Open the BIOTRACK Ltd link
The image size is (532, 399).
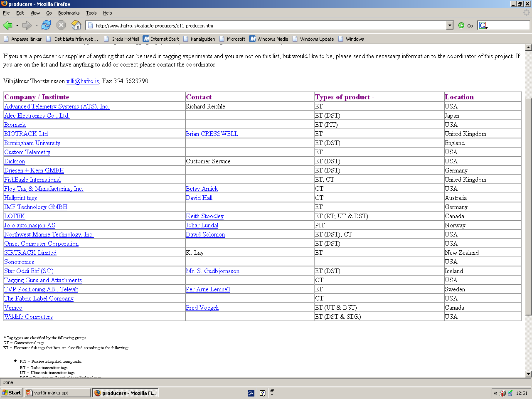click(26, 134)
